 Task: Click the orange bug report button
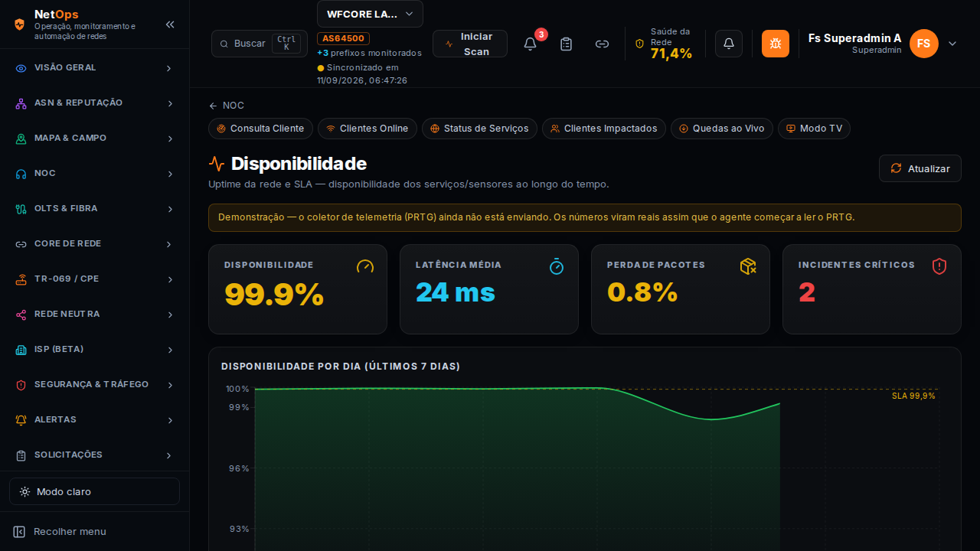coord(776,44)
